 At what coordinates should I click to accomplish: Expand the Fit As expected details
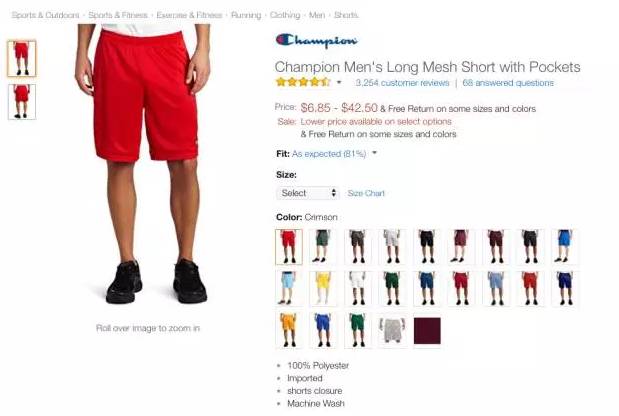374,153
